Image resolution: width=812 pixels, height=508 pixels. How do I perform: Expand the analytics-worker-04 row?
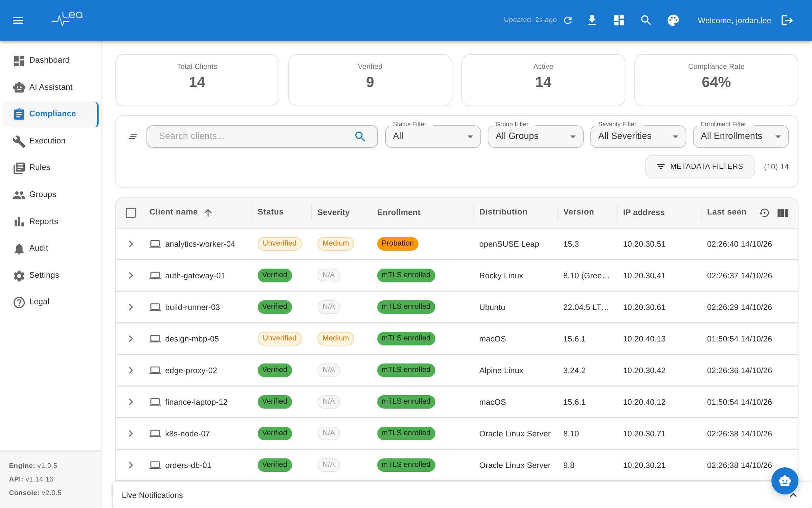coord(131,244)
